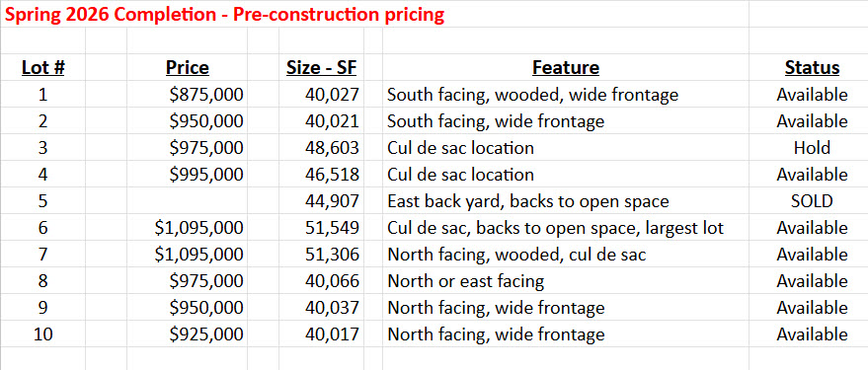Click Lot 1 Available status cell
Viewport: 868px width, 370px height.
coord(812,95)
